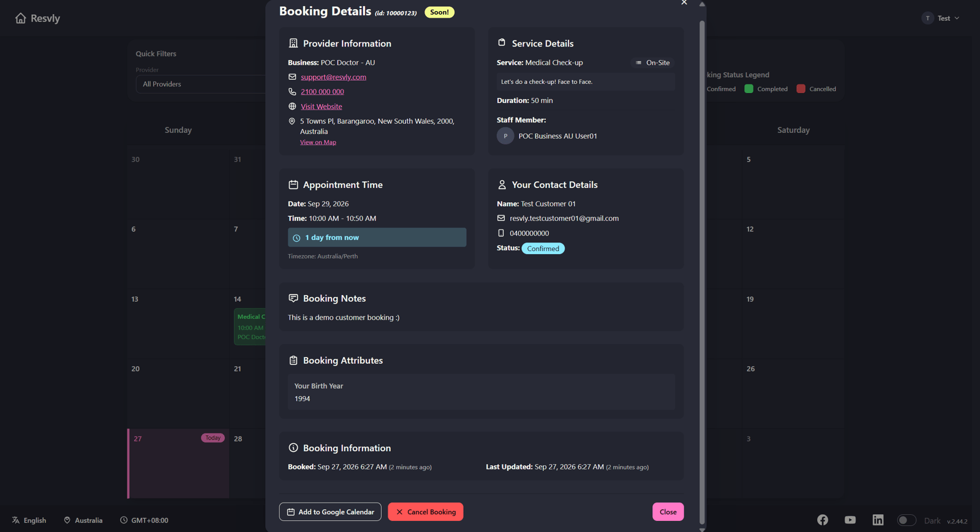The image size is (980, 532).
Task: Click the Completed green legend swatch
Action: click(x=748, y=89)
